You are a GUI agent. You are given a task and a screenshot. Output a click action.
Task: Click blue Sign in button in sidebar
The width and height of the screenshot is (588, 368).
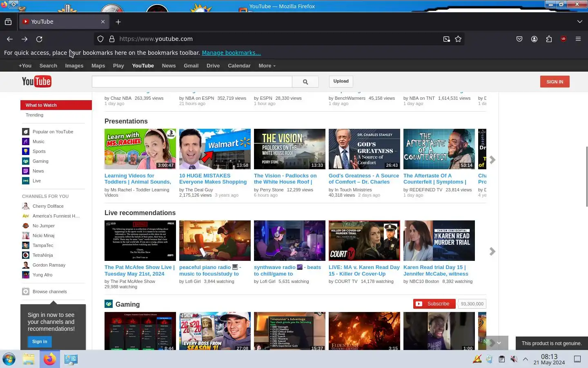[x=40, y=341]
